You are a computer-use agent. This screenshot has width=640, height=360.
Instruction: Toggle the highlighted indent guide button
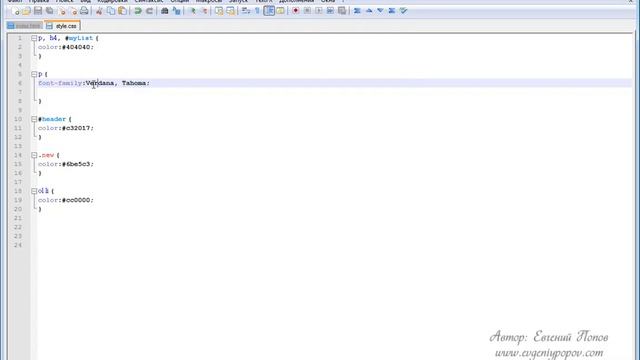[269, 11]
